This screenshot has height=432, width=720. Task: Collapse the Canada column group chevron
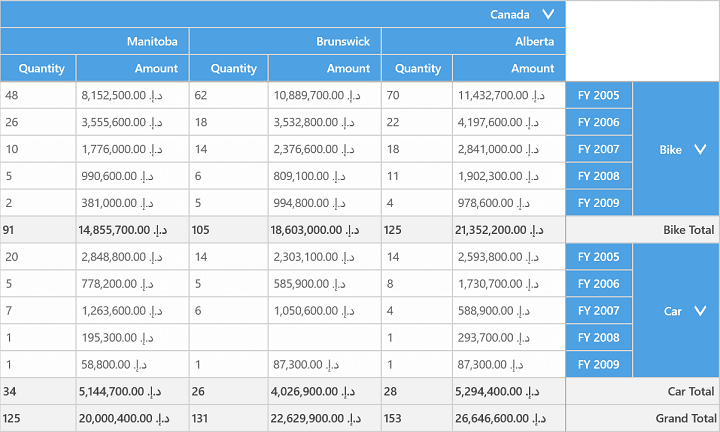548,14
